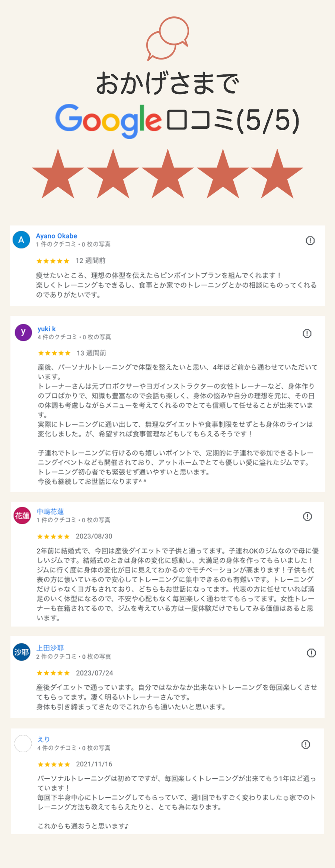Click report icon on 上田沙耶's review
The image size is (335, 868).
pos(312,653)
